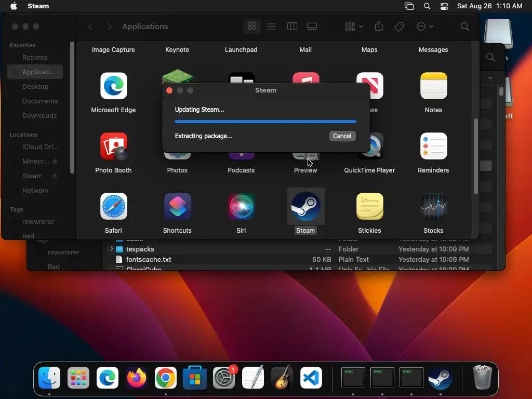Open Launchpad from the Dock
Image resolution: width=532 pixels, height=399 pixels.
coord(78,378)
